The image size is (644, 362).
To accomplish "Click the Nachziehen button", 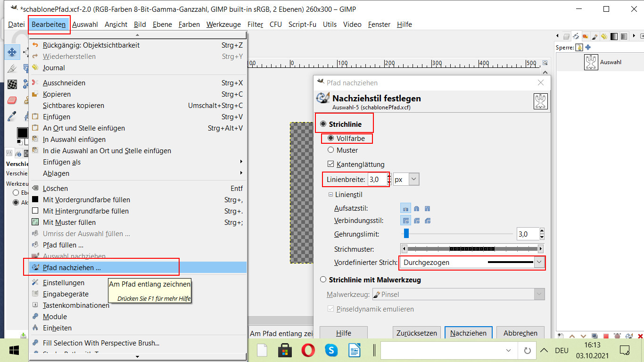I will point(468,333).
